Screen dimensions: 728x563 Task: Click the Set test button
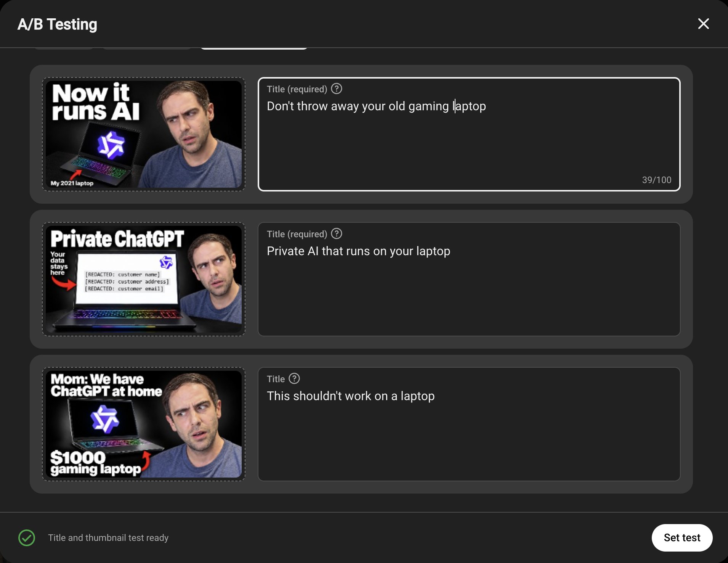(x=682, y=538)
